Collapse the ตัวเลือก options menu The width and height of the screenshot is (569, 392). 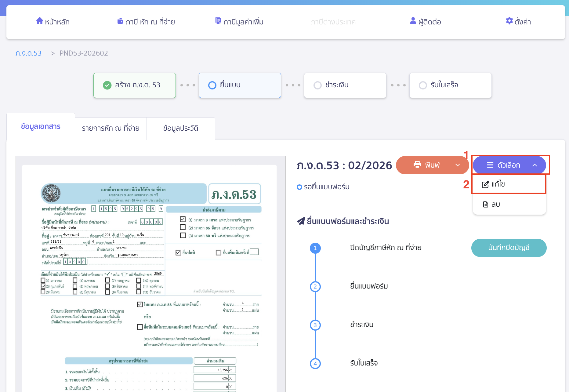tap(535, 165)
